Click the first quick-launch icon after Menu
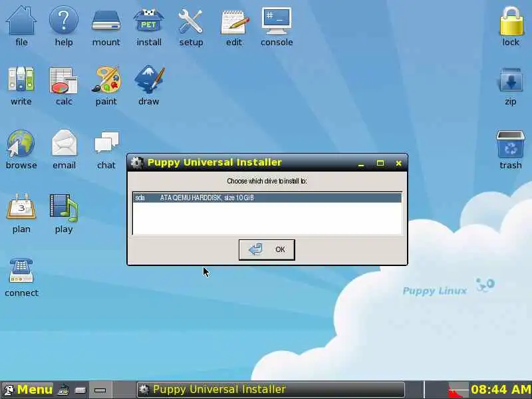The height and width of the screenshot is (399, 532). click(x=63, y=390)
